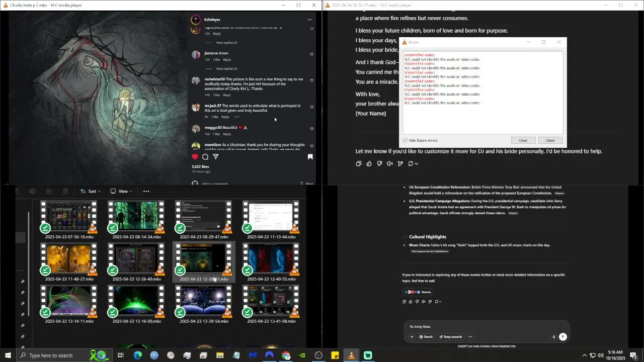644x362 pixels.
Task: Click the fullofeyes username link
Action: point(212,20)
